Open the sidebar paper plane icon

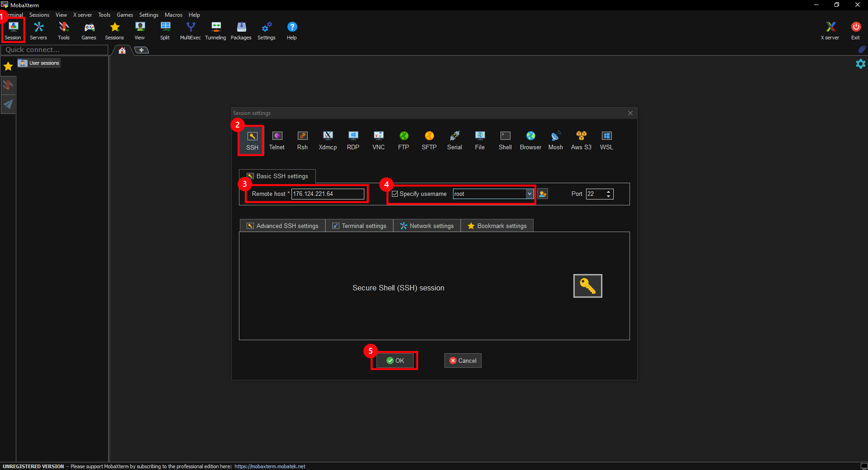[8, 104]
